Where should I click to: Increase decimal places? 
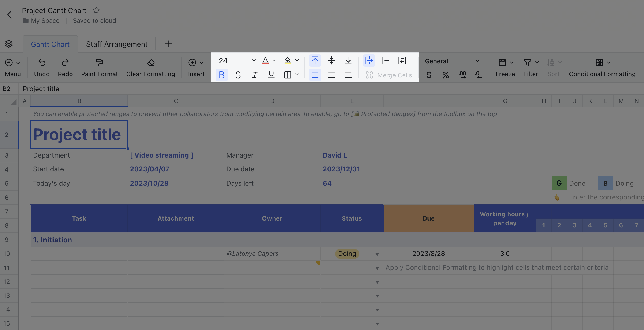462,75
